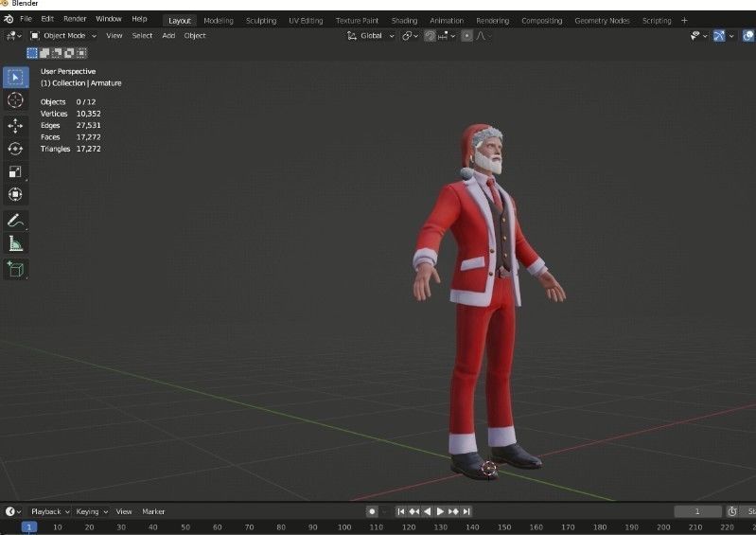Open the Edit menu
Image resolution: width=756 pixels, height=535 pixels.
(47, 19)
